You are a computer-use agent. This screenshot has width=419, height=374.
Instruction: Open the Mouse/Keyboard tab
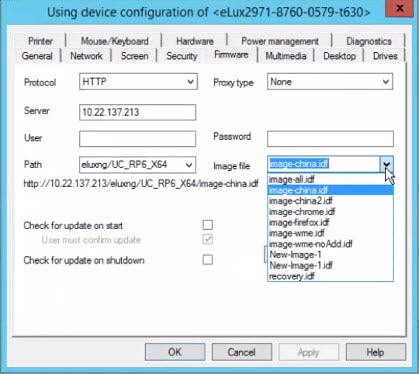(114, 41)
